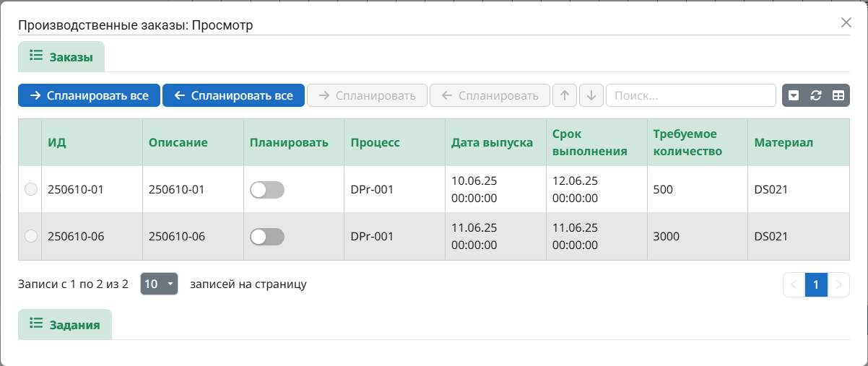Screen dimensions: 868x366
Task: Open the Задания tab
Action: 65,325
